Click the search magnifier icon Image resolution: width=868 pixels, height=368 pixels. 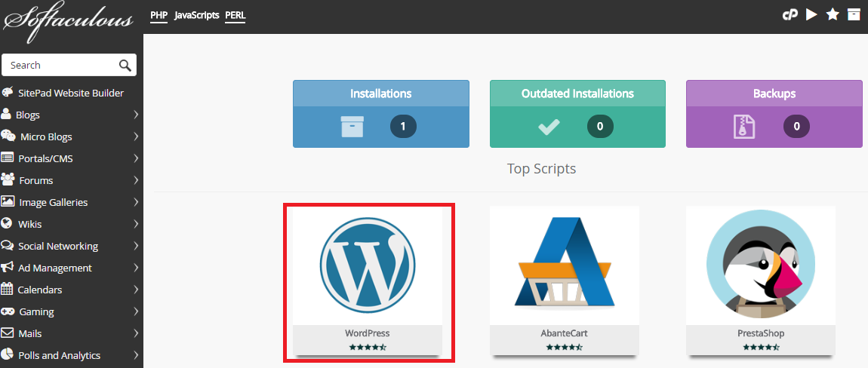pos(125,66)
